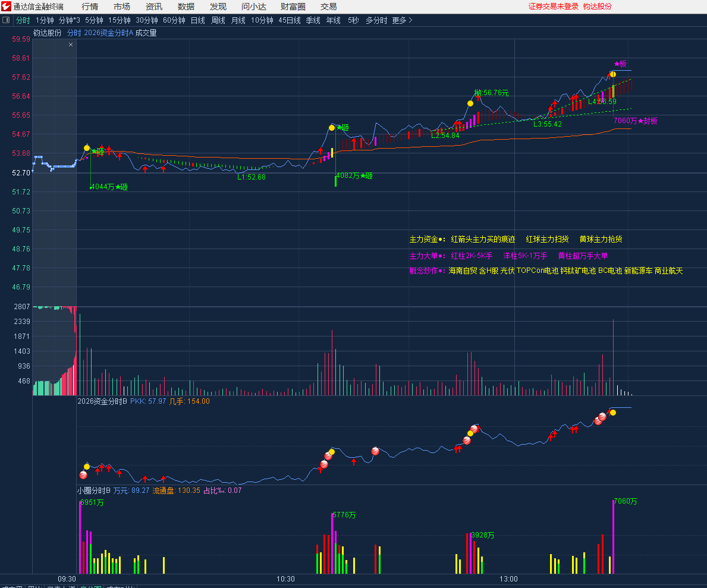The height and width of the screenshot is (588, 707).
Task: Click yellow ball marker beside 4082万 砸 peak
Action: click(x=332, y=127)
